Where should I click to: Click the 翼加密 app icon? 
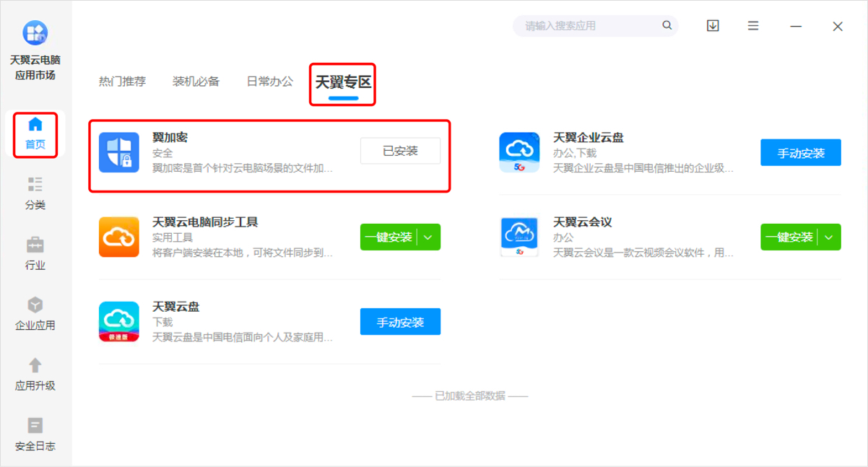[x=119, y=150]
